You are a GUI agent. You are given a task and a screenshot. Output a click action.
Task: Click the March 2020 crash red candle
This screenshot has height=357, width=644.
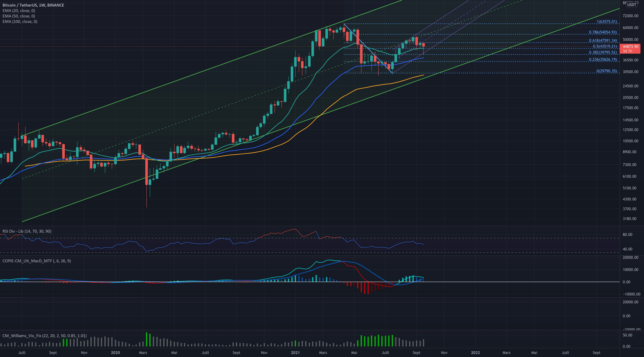coord(146,172)
